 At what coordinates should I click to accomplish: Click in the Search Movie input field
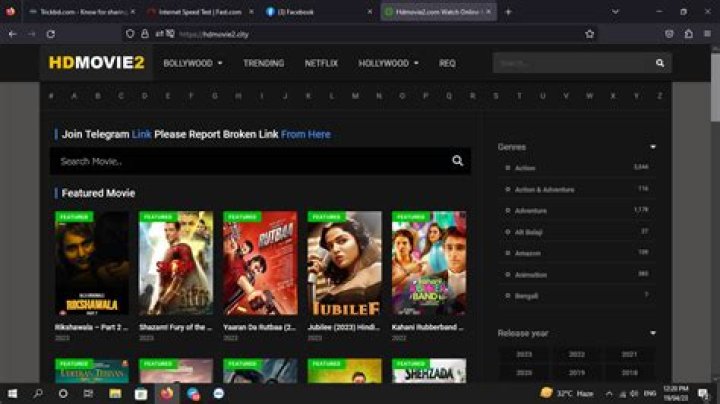(x=240, y=161)
